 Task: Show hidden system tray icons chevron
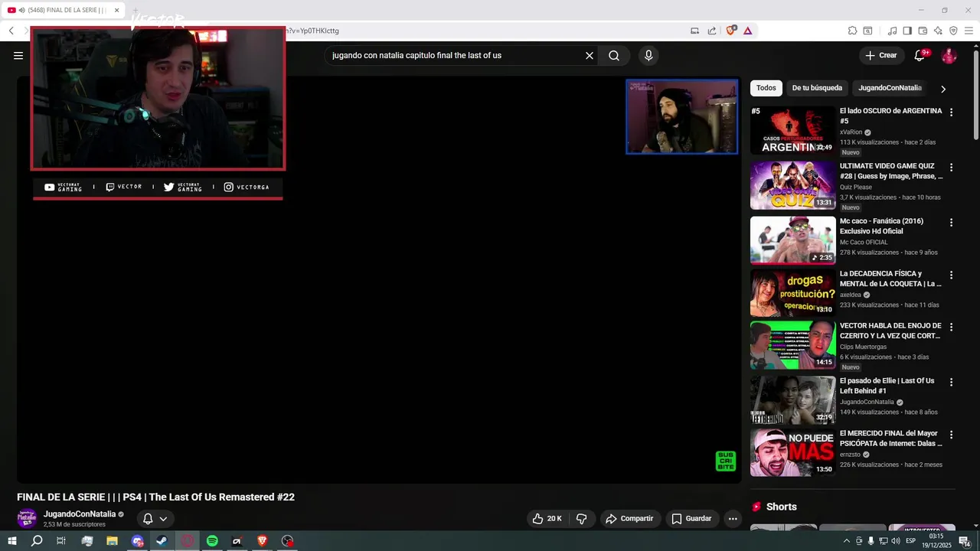pyautogui.click(x=846, y=541)
